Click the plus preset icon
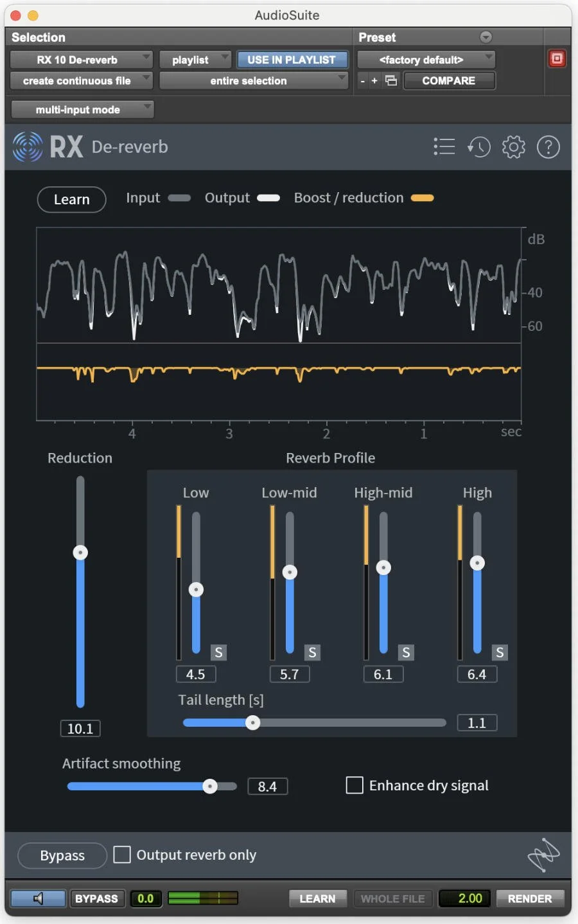The image size is (578, 924). pyautogui.click(x=374, y=81)
